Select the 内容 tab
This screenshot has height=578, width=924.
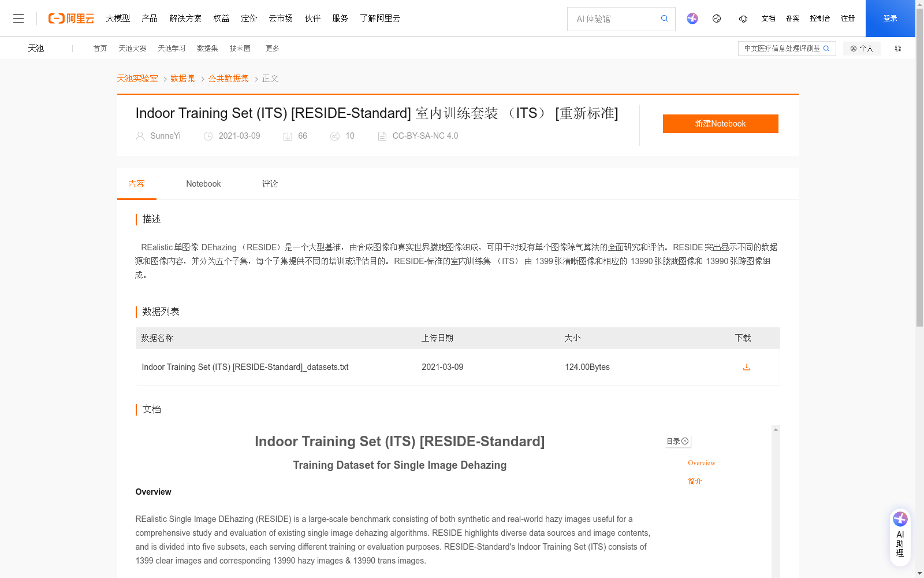(136, 184)
